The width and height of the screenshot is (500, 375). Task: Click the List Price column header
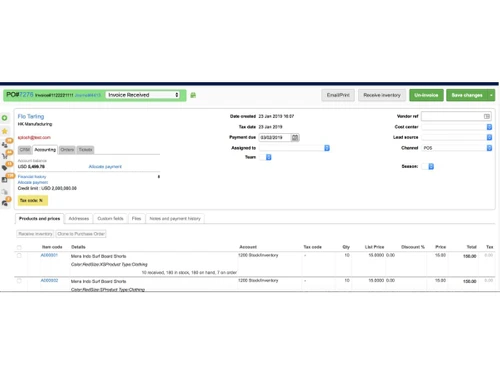[x=374, y=247]
